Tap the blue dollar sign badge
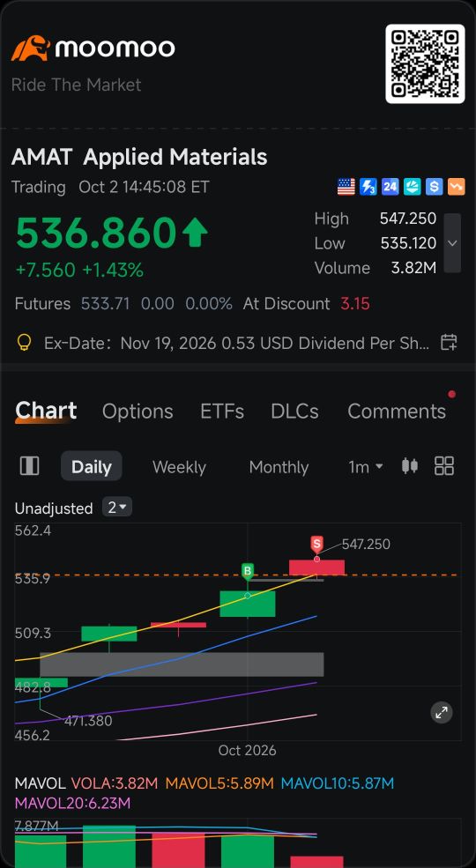Image resolution: width=476 pixels, height=868 pixels. (435, 187)
